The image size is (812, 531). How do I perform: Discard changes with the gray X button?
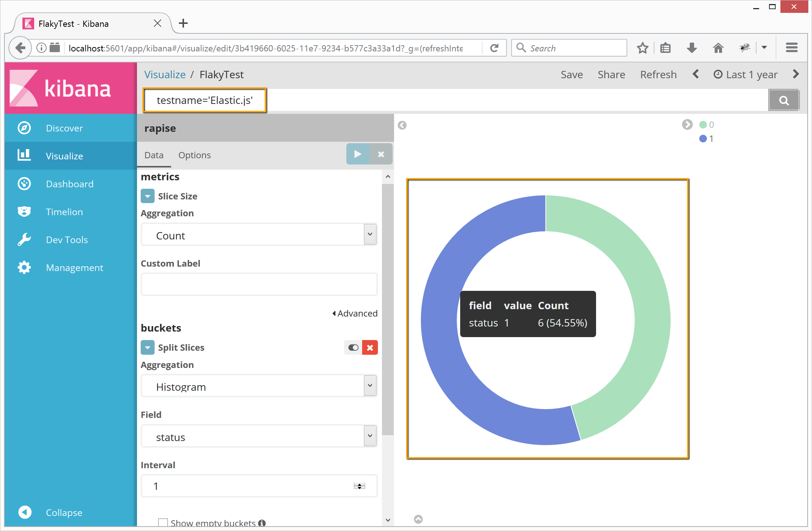click(381, 155)
